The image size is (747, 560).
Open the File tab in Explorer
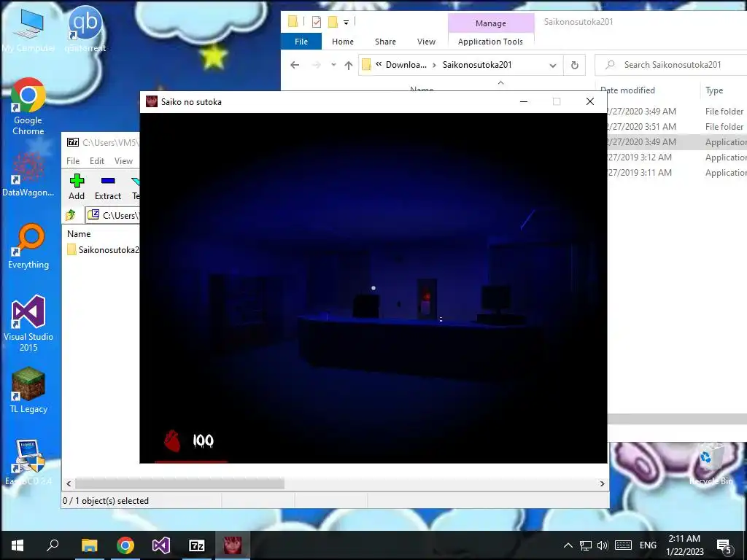(x=301, y=42)
